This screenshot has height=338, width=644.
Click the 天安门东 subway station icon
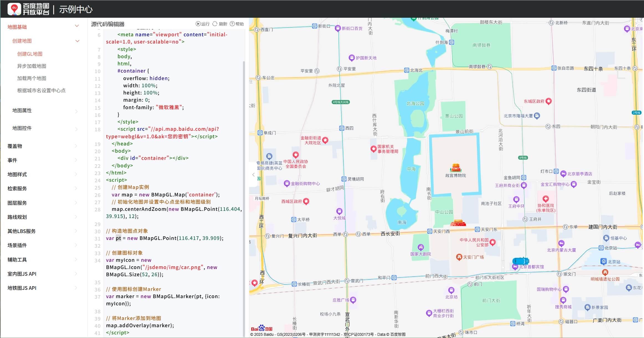(x=477, y=229)
